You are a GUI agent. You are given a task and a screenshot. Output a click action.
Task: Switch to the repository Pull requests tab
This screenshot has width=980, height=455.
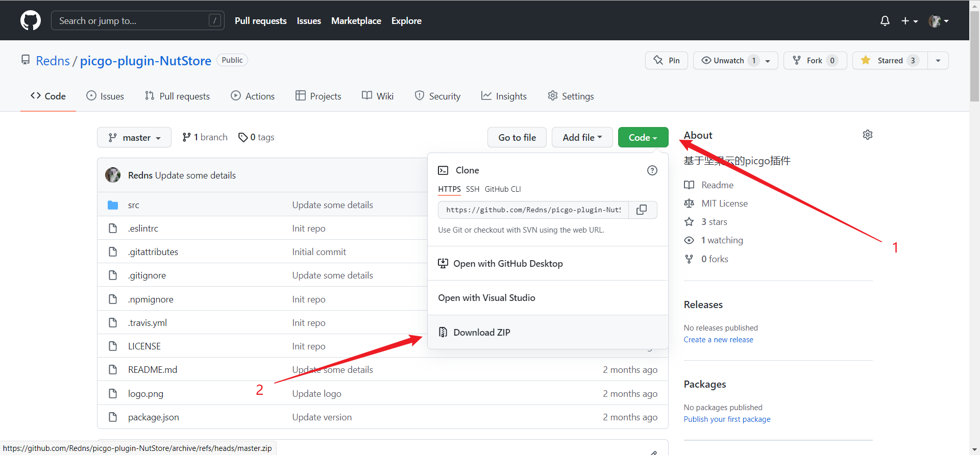pyautogui.click(x=177, y=96)
